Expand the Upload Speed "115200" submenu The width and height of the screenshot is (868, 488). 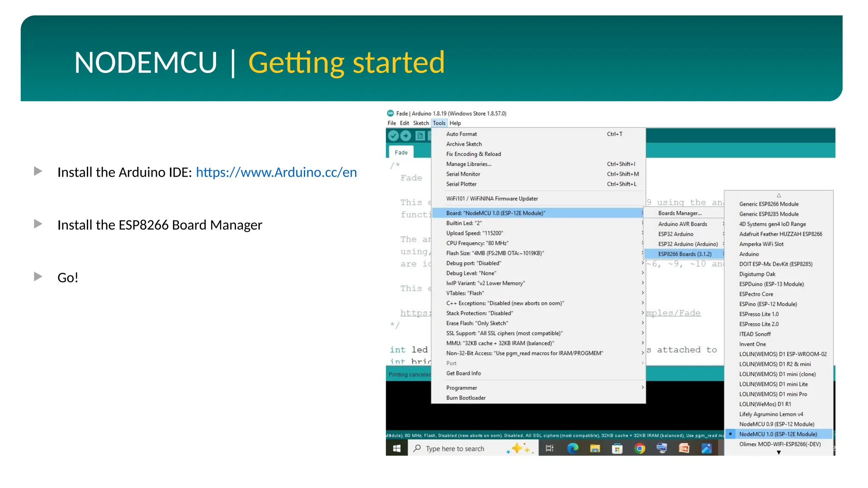(x=474, y=233)
